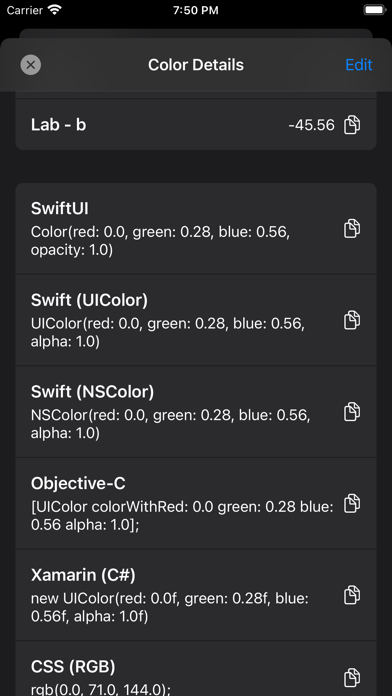Tap the battery indicator in status bar
This screenshot has height=696, width=392.
tap(373, 10)
